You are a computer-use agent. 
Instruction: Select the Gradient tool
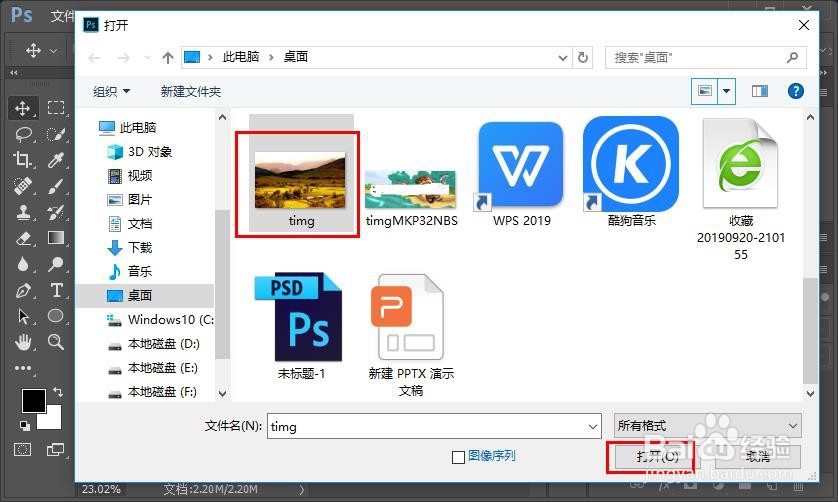point(56,237)
